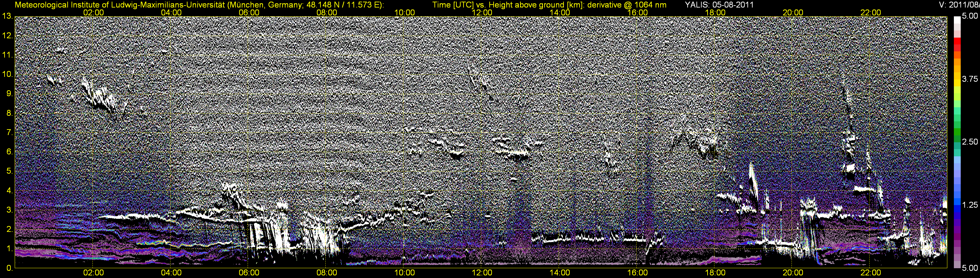This screenshot has height=278, width=980.
Task: Click the "5." height axis label
Action: click(x=9, y=171)
